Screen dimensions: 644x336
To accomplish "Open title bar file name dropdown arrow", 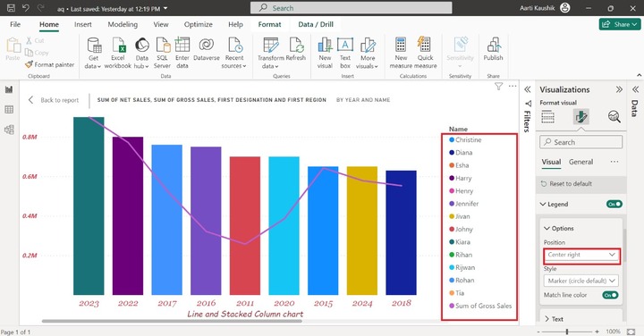I will click(x=165, y=8).
